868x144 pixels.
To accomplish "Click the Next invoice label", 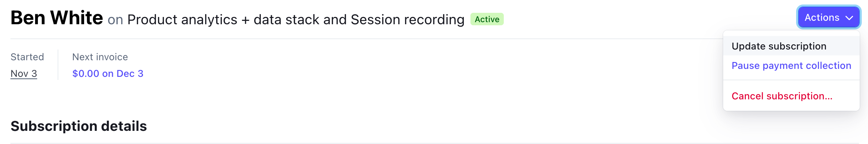I will click(100, 57).
